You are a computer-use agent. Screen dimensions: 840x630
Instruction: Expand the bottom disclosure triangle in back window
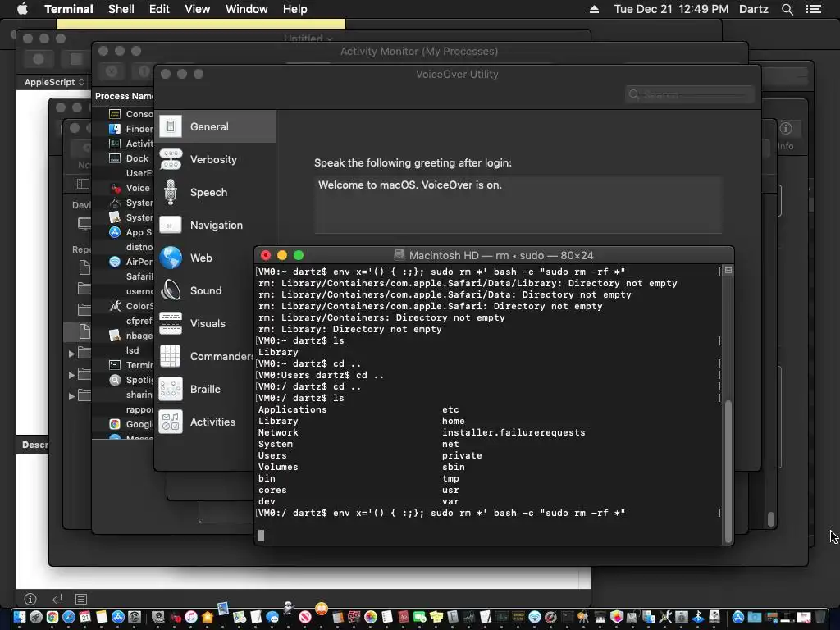tap(71, 396)
